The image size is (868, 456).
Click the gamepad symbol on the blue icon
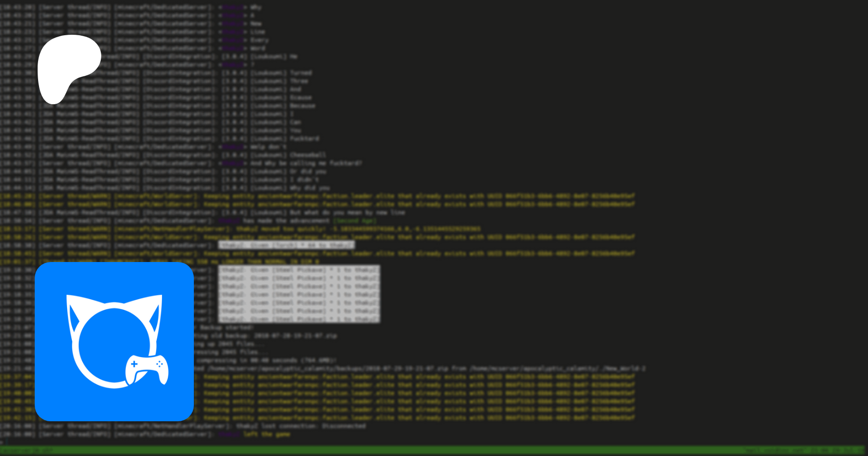tap(147, 370)
